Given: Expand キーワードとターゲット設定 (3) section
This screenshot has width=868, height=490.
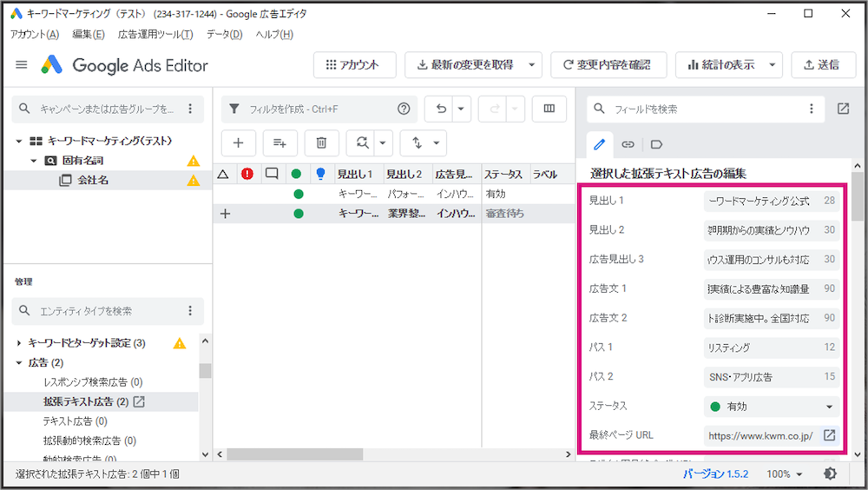Looking at the screenshot, I should click(x=19, y=343).
